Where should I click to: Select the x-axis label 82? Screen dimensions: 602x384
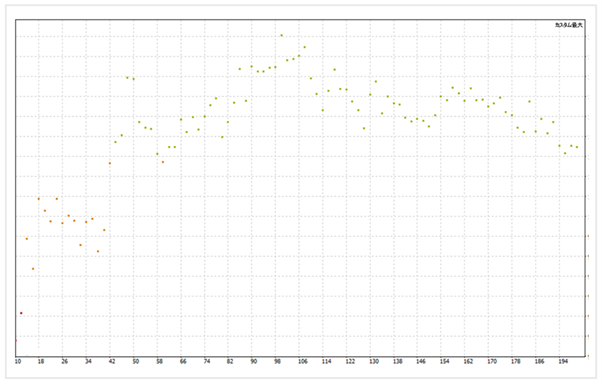[230, 361]
